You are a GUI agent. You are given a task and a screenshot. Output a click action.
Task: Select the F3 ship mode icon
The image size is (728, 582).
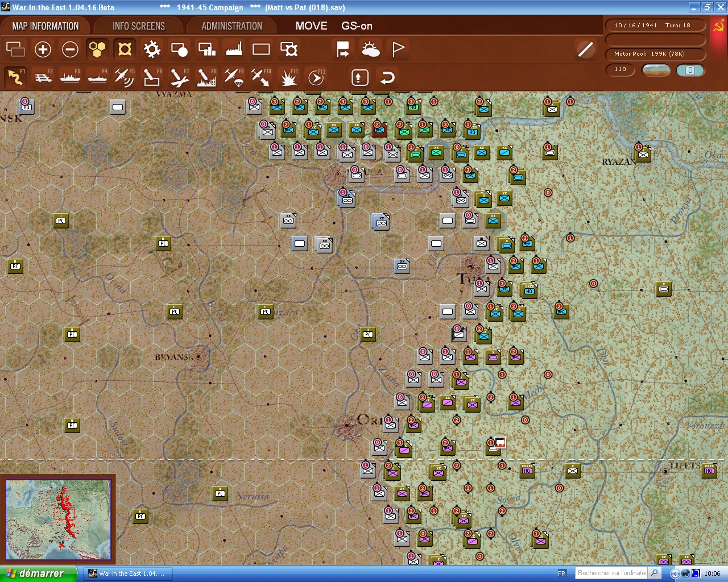pyautogui.click(x=70, y=77)
